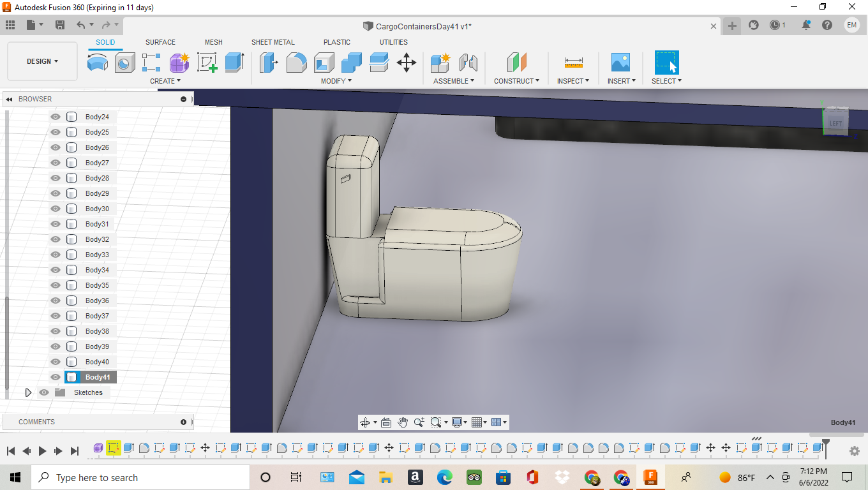Choose the Combine tool icon
868x490 pixels.
click(x=352, y=63)
